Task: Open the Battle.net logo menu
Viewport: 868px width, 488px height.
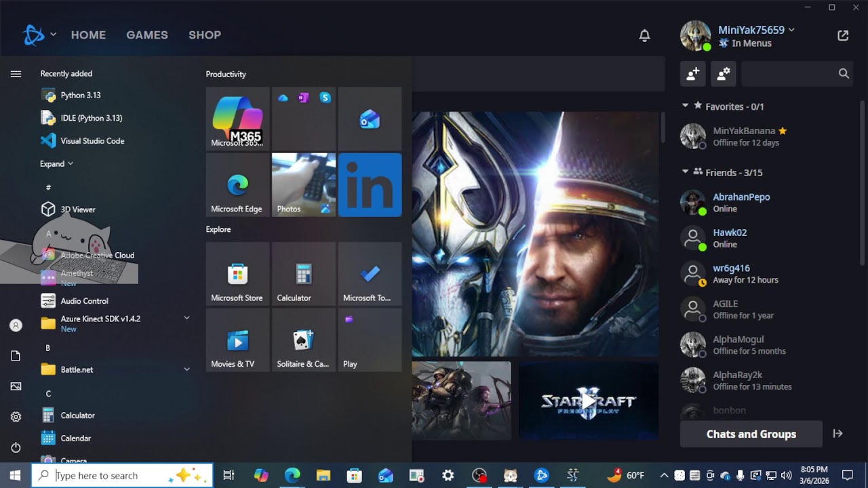Action: point(39,35)
